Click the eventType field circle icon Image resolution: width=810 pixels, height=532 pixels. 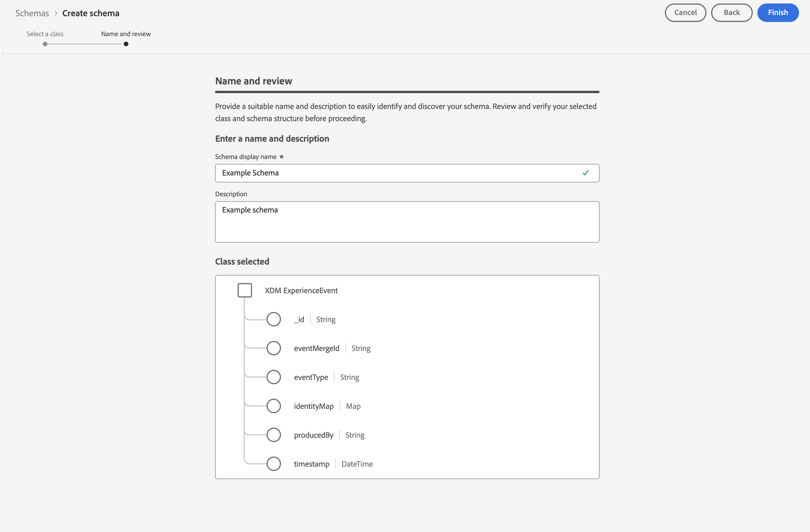tap(274, 377)
